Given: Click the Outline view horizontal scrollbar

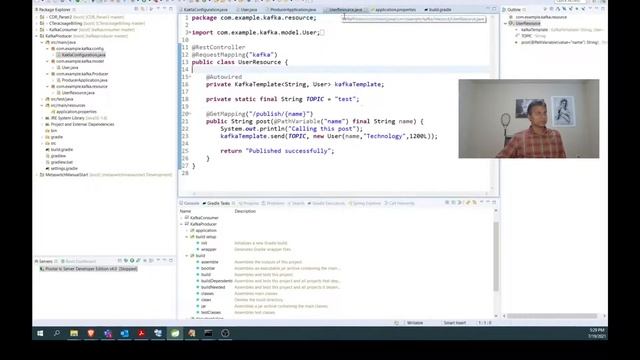Looking at the screenshot, I should pyautogui.click(x=552, y=316).
